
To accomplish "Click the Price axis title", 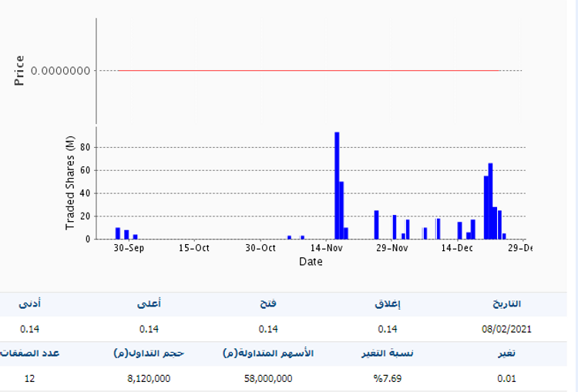I will (20, 70).
